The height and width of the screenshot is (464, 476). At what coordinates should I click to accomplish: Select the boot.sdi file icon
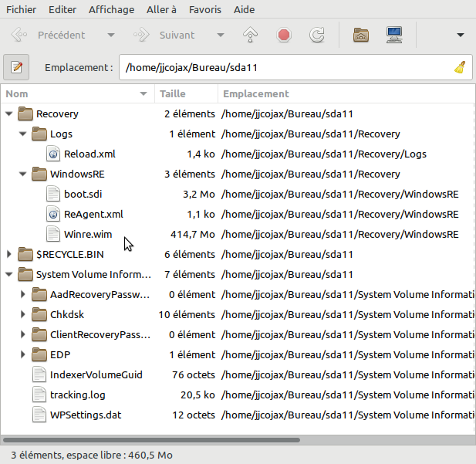click(53, 194)
